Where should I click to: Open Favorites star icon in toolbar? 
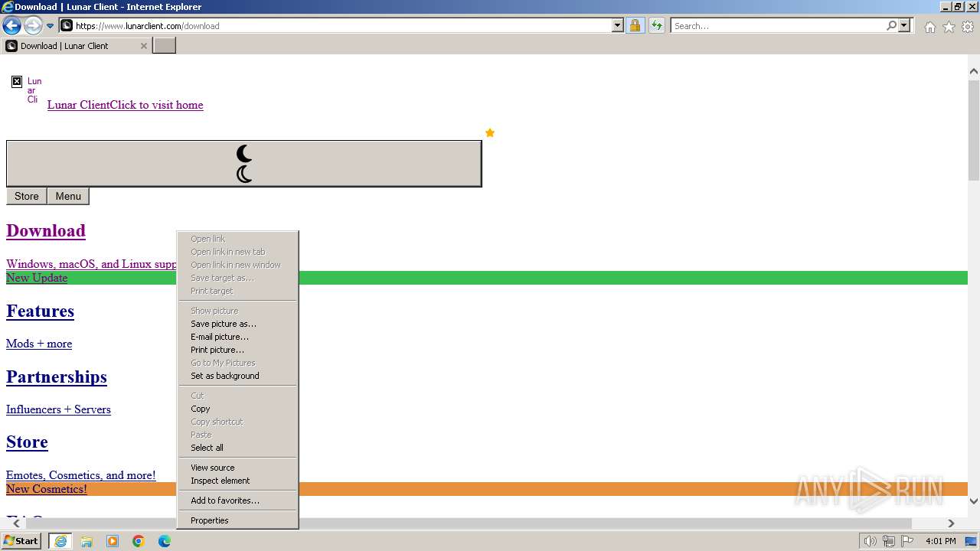[x=949, y=27]
